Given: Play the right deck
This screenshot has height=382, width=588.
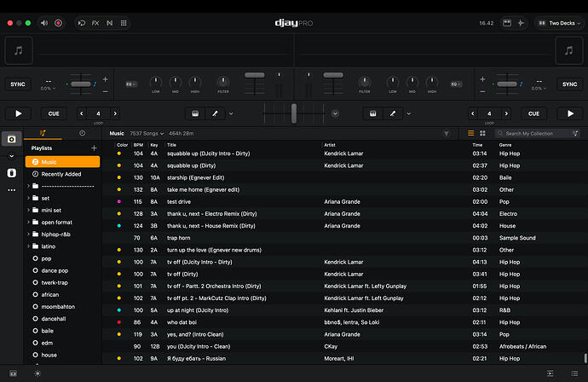Looking at the screenshot, I should tap(570, 113).
